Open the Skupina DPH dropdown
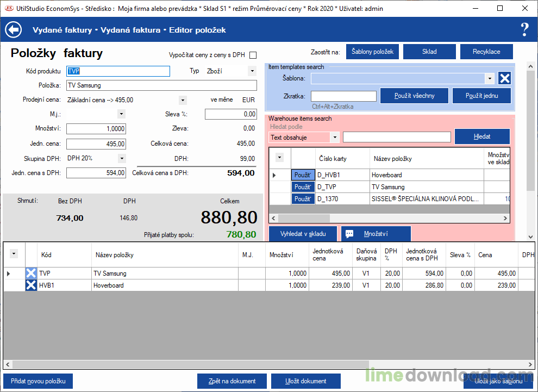 click(122, 158)
